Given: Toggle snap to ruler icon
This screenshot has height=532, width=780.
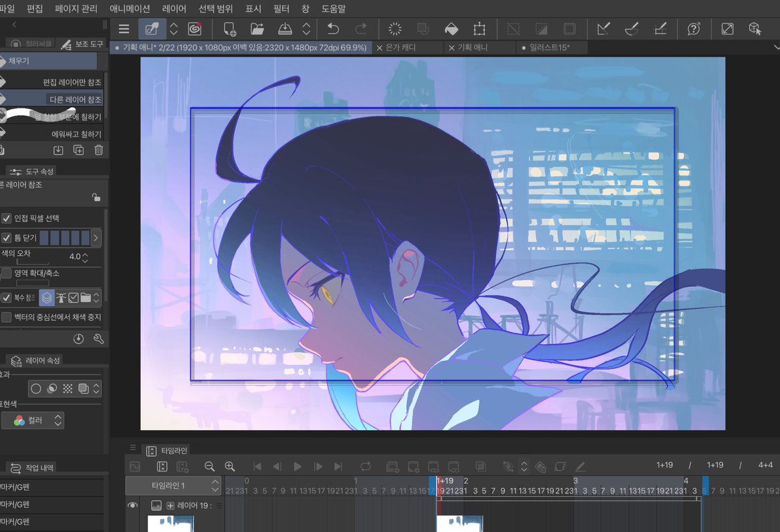Looking at the screenshot, I should 603,29.
